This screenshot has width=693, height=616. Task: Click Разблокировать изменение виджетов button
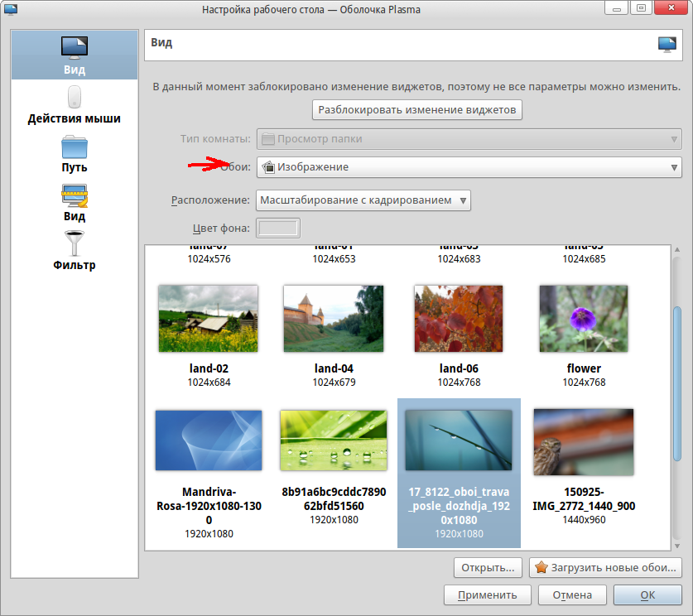pos(416,109)
